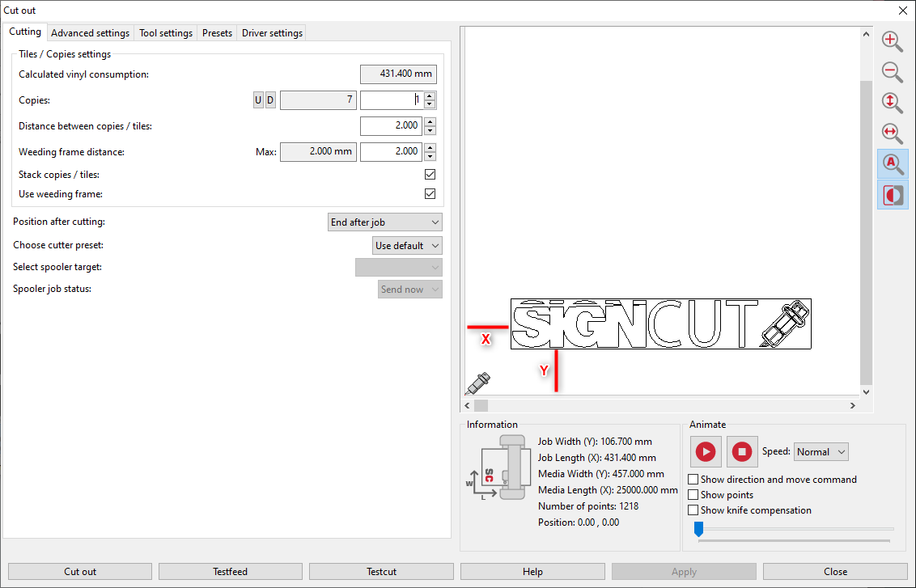The image size is (916, 588).
Task: Click the Distance between copies input field
Action: coord(391,126)
